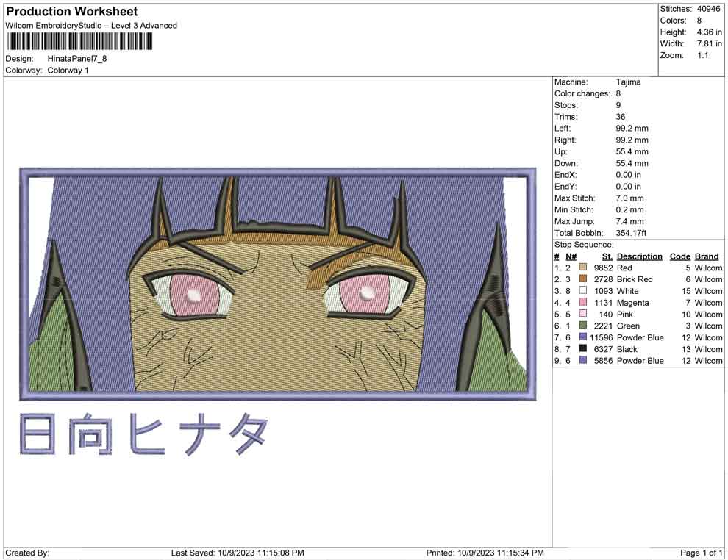Click the 'Brand' column header
This screenshot has height=560, width=728.
click(x=707, y=256)
